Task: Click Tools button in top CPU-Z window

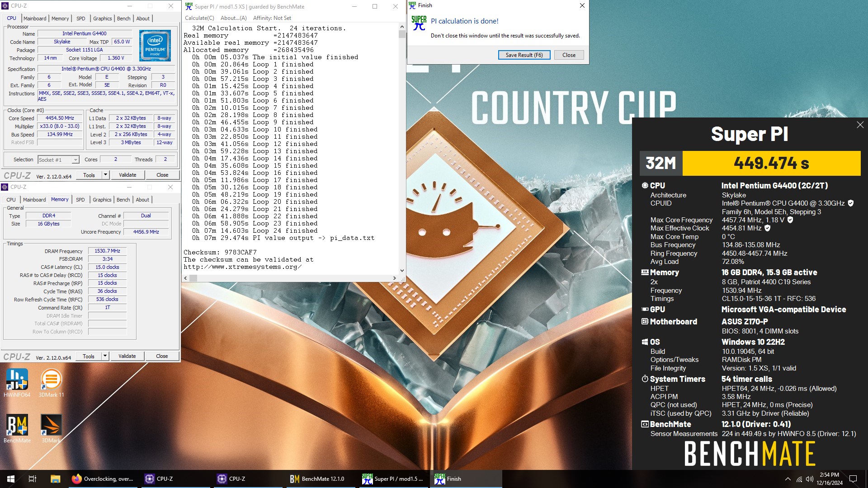Action: 89,175
